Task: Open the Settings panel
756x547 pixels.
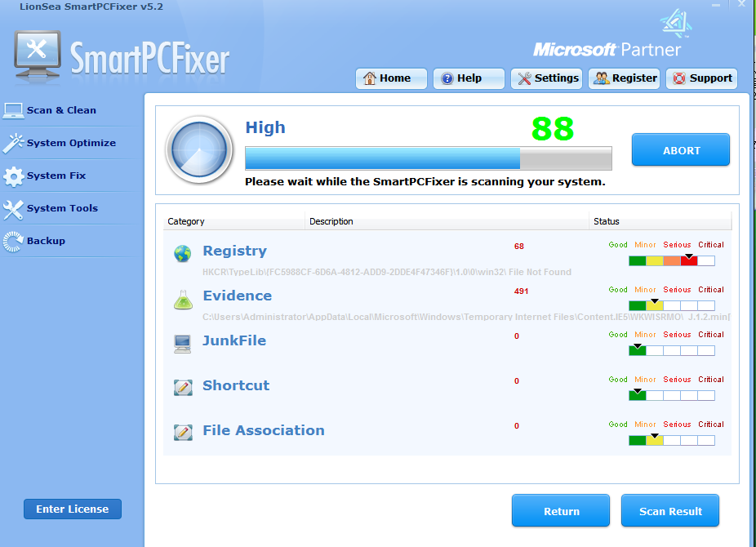Action: coord(546,78)
